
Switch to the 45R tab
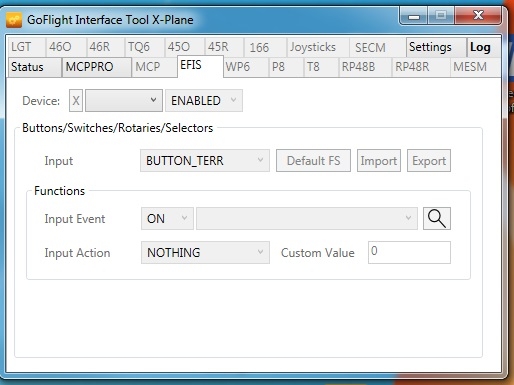(x=224, y=47)
